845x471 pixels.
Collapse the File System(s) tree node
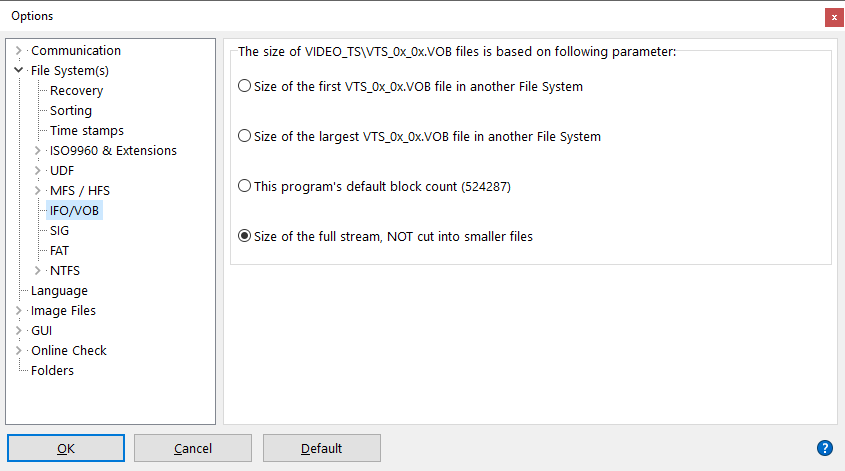point(19,71)
